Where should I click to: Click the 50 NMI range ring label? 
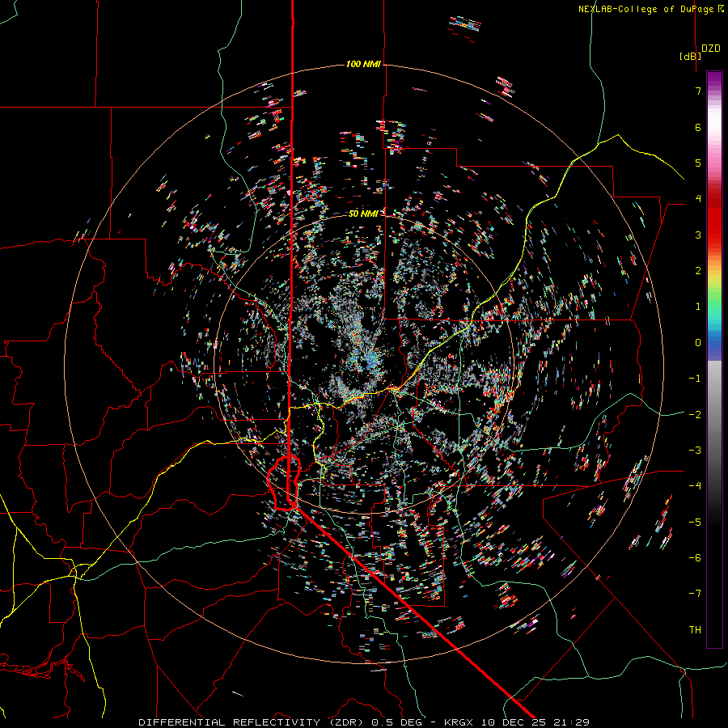pyautogui.click(x=363, y=214)
